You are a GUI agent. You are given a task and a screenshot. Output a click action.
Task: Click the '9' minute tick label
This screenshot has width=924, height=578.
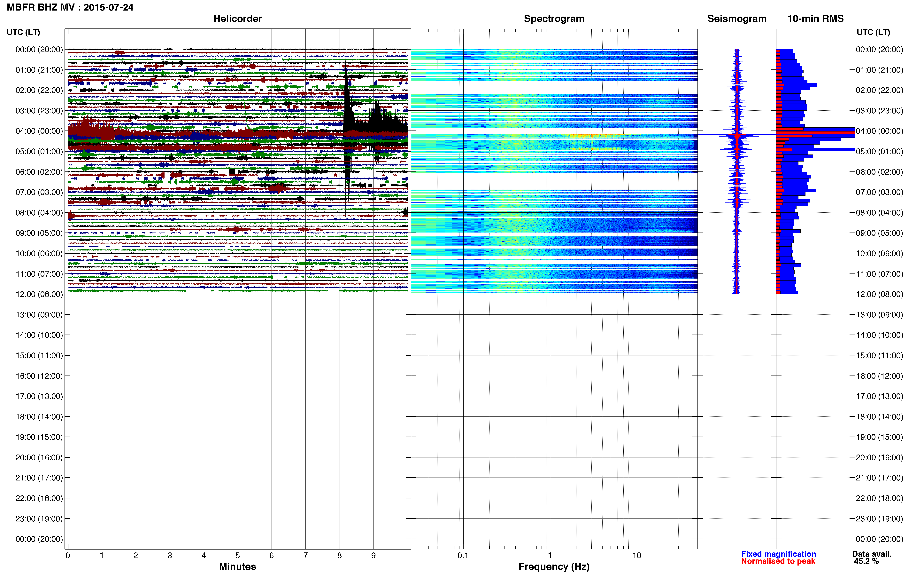pyautogui.click(x=373, y=555)
